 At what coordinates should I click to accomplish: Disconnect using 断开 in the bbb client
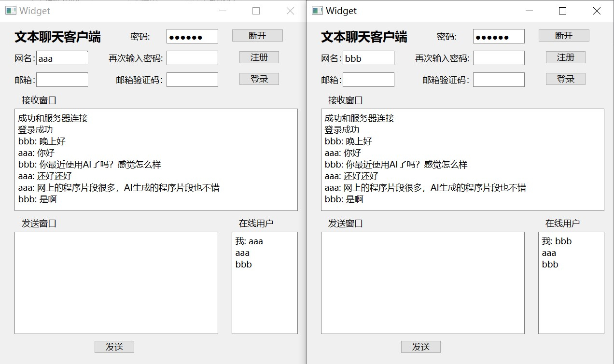(x=563, y=36)
